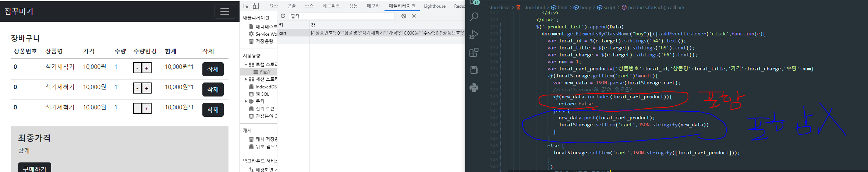Switch to the 성능 DevTools tab
Screen dimensions: 868x172
pyautogui.click(x=353, y=6)
